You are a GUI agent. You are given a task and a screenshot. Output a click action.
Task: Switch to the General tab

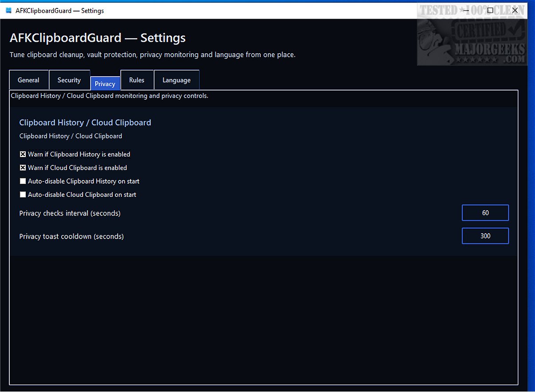pos(29,80)
